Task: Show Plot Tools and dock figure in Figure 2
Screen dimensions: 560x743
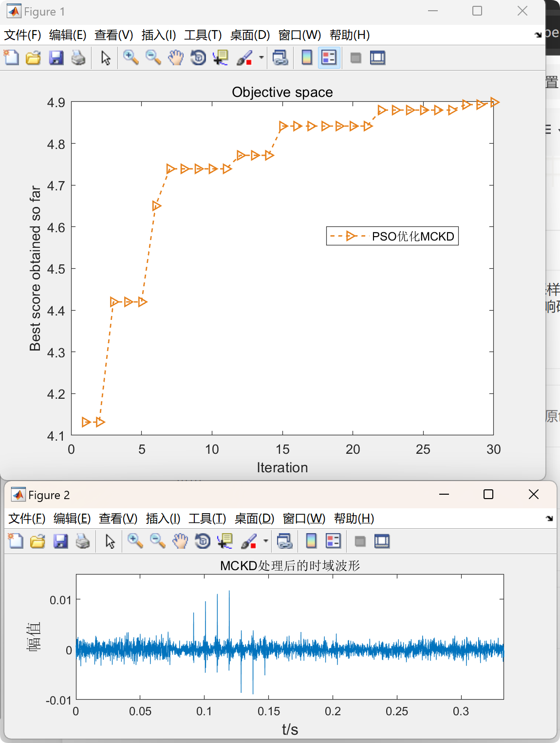Action: (x=382, y=541)
